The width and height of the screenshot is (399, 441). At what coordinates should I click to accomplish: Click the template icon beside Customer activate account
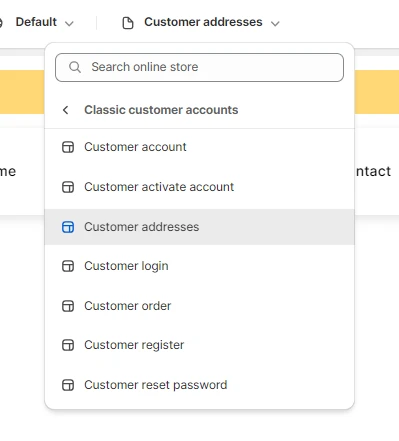[x=68, y=187]
